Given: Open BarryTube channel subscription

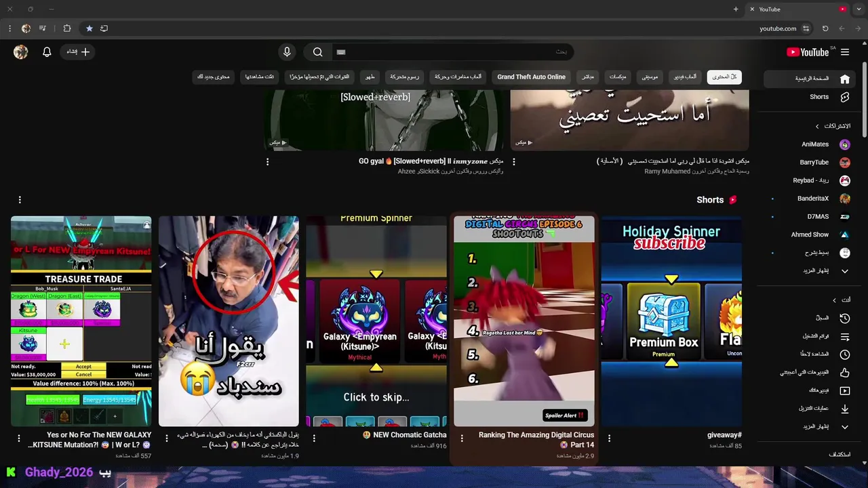Looking at the screenshot, I should click(x=810, y=163).
